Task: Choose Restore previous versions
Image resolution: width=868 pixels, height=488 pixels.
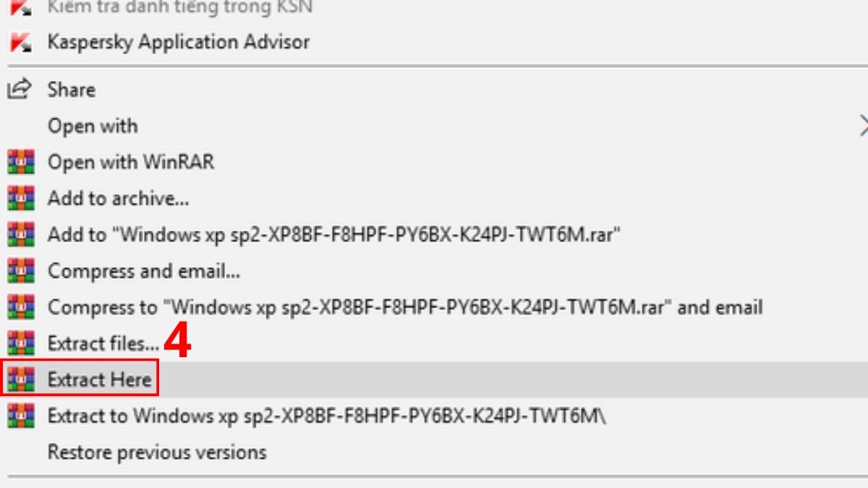Action: [157, 453]
